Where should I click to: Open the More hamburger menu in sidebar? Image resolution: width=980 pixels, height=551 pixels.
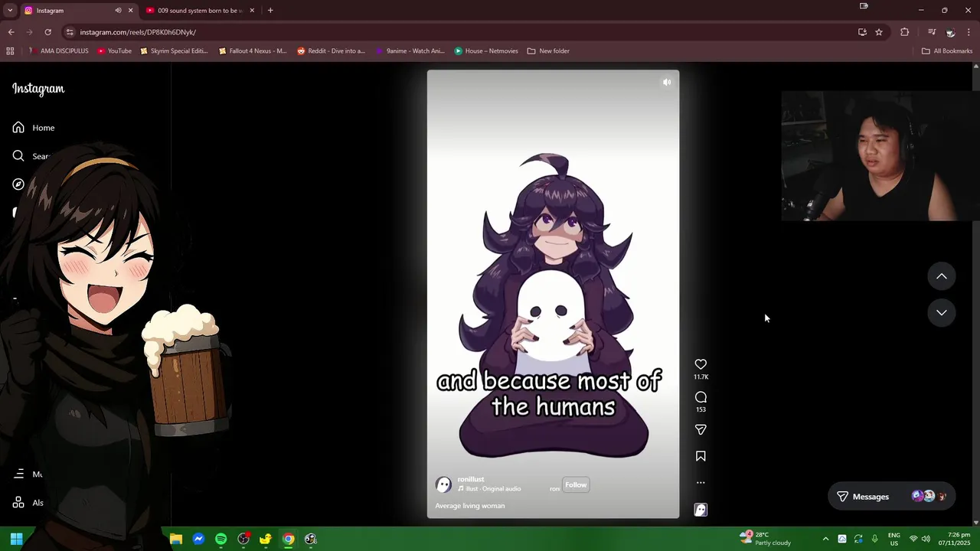pyautogui.click(x=19, y=474)
